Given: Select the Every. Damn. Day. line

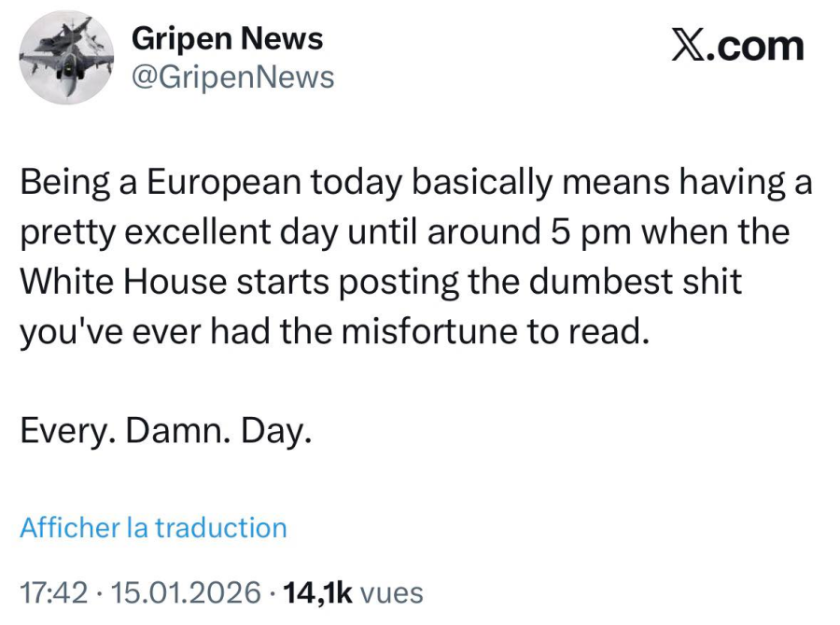Looking at the screenshot, I should pos(166,431).
